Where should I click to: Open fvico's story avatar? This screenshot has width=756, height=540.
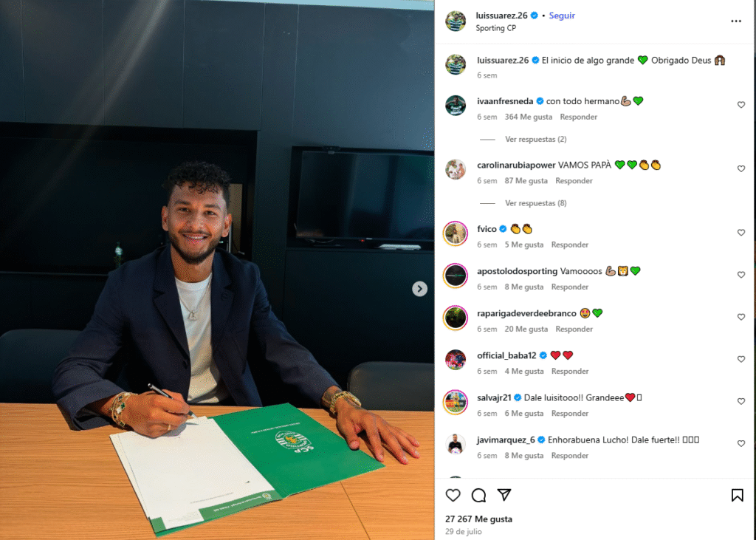[456, 234]
